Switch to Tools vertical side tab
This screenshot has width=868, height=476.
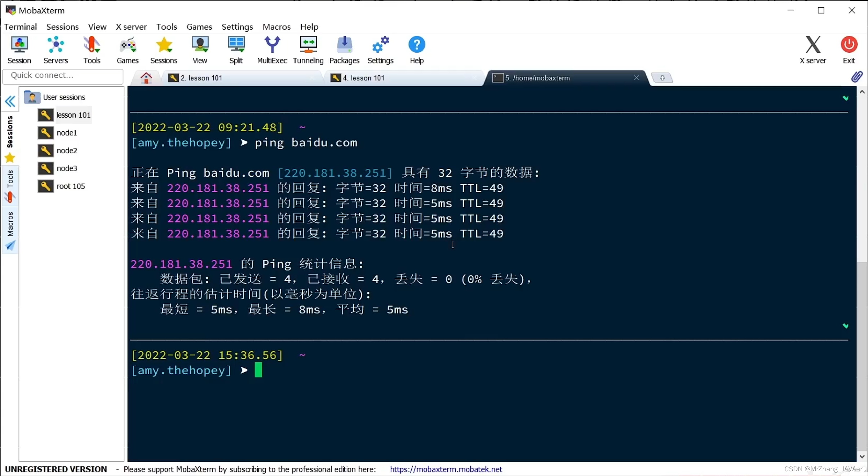point(10,186)
